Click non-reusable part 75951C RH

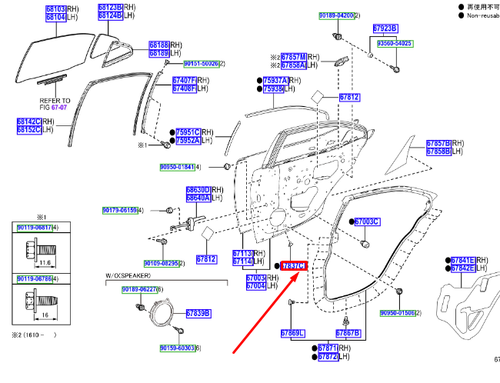[x=188, y=132]
